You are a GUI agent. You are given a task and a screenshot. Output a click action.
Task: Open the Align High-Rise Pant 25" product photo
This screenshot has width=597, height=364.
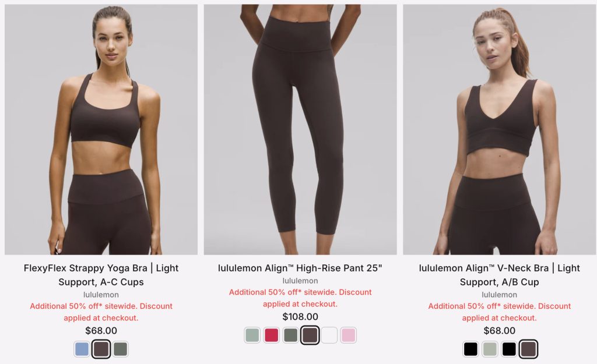[x=300, y=129]
